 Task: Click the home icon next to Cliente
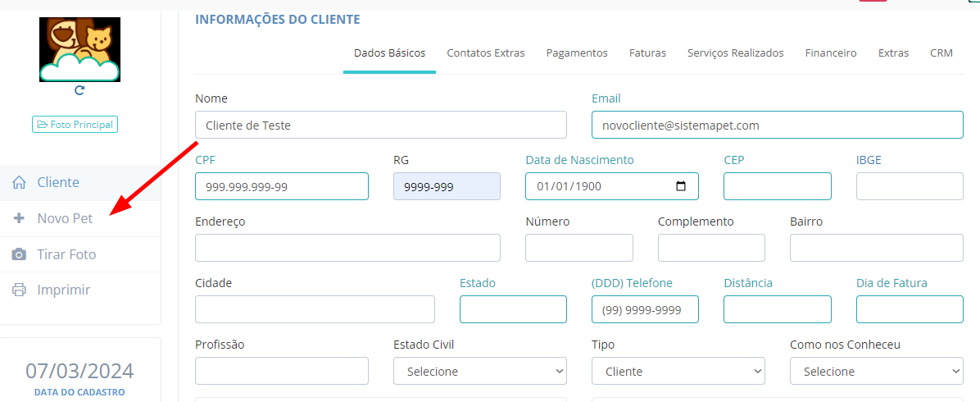pos(19,183)
